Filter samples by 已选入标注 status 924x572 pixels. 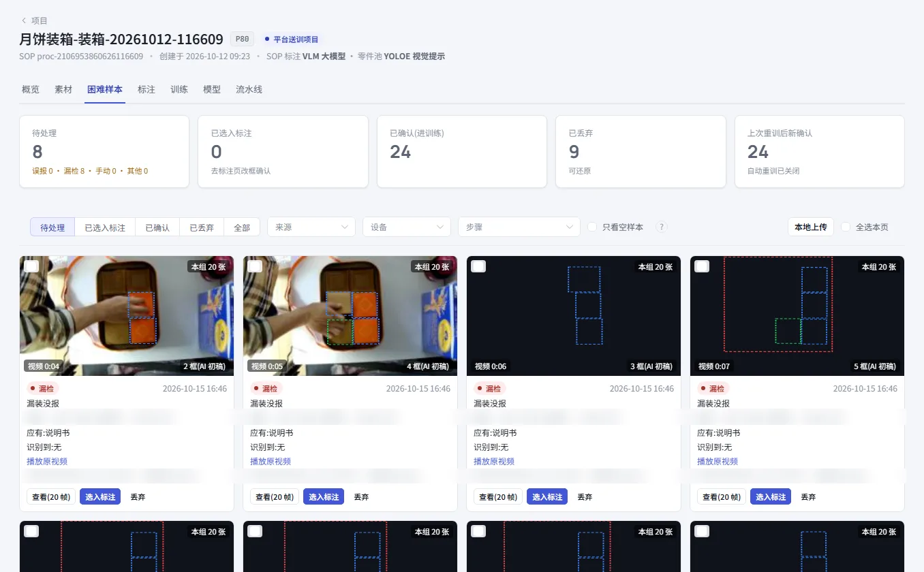click(105, 227)
